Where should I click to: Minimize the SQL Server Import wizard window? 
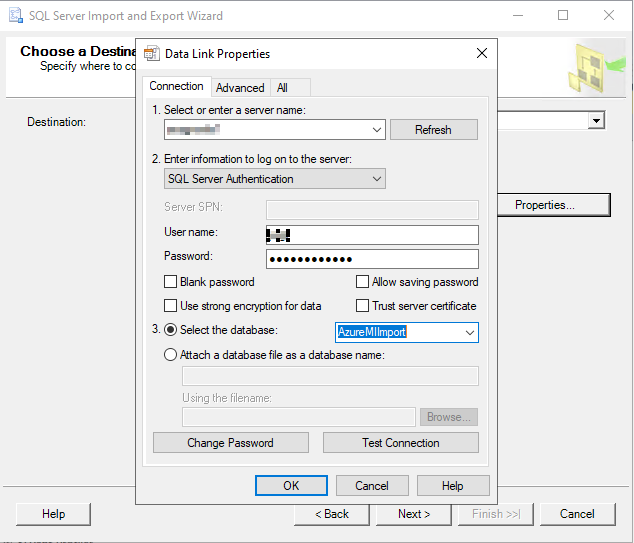[x=518, y=15]
